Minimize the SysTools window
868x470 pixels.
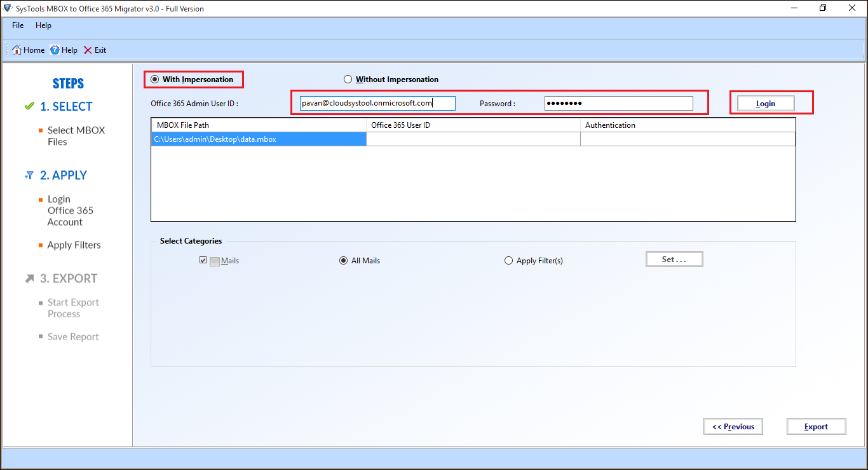pos(795,8)
